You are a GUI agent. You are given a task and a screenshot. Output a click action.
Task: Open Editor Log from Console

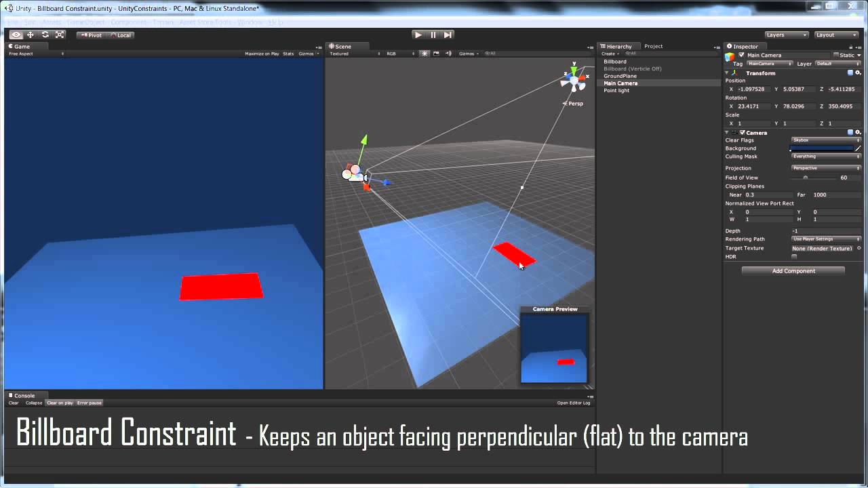coord(574,403)
